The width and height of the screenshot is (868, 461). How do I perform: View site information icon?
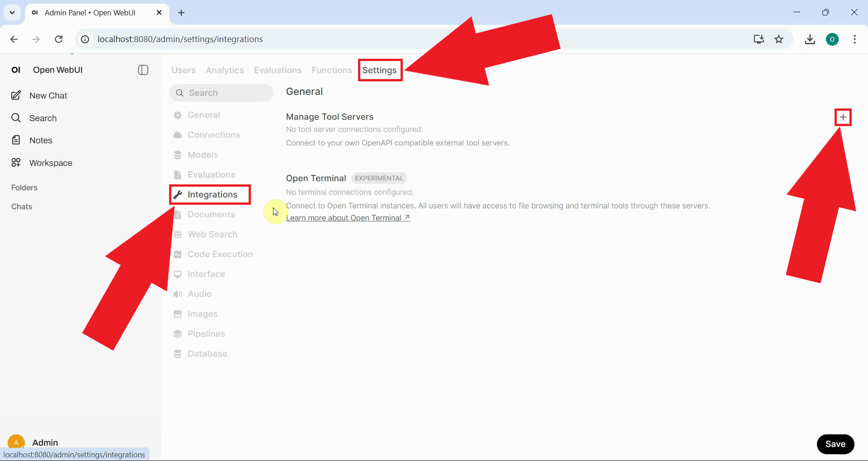tap(85, 39)
